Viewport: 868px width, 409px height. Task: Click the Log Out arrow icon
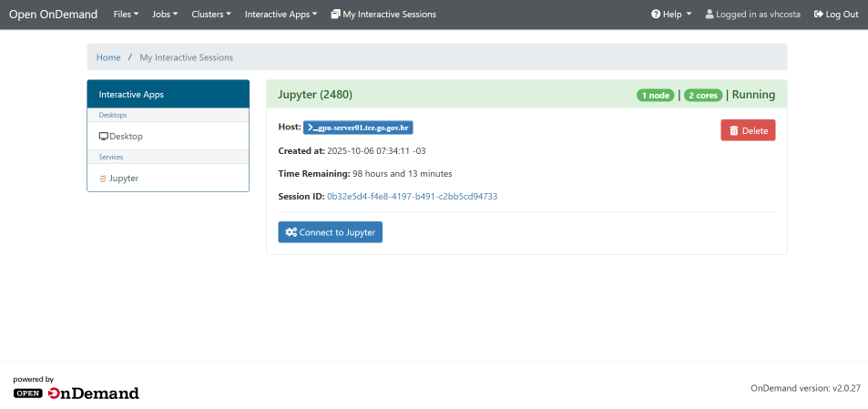pos(818,15)
